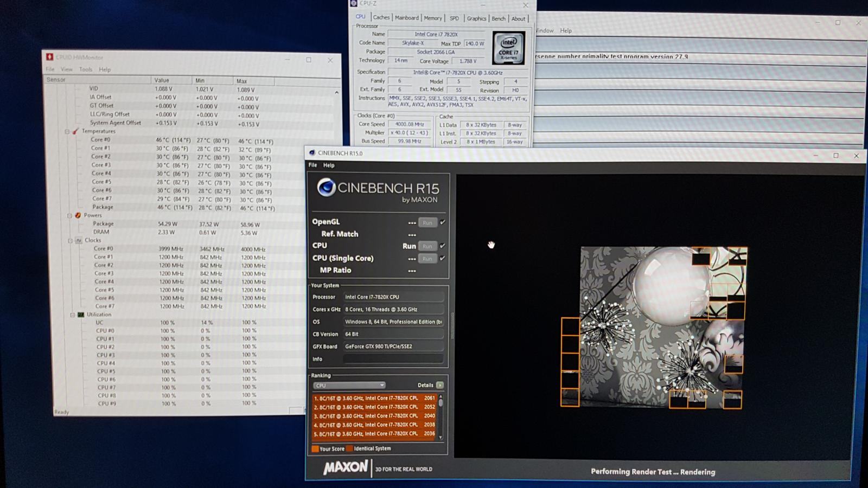
Task: Click the ranking list scrollbar
Action: [441, 417]
